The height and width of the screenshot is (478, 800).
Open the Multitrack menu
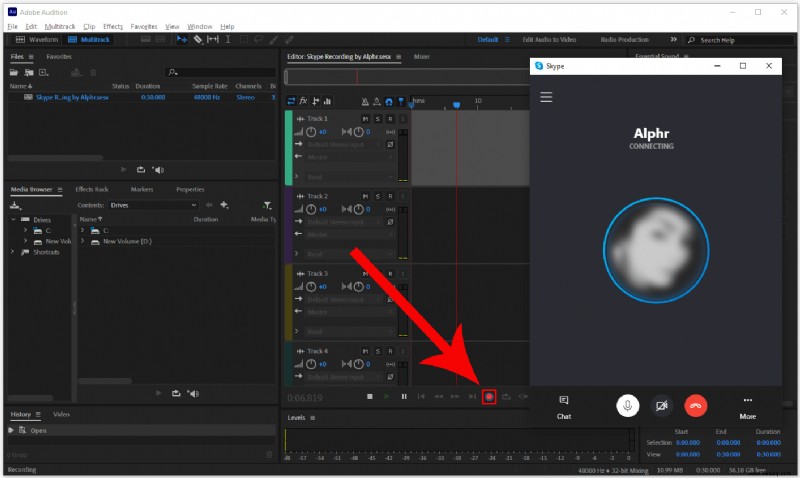[60, 26]
